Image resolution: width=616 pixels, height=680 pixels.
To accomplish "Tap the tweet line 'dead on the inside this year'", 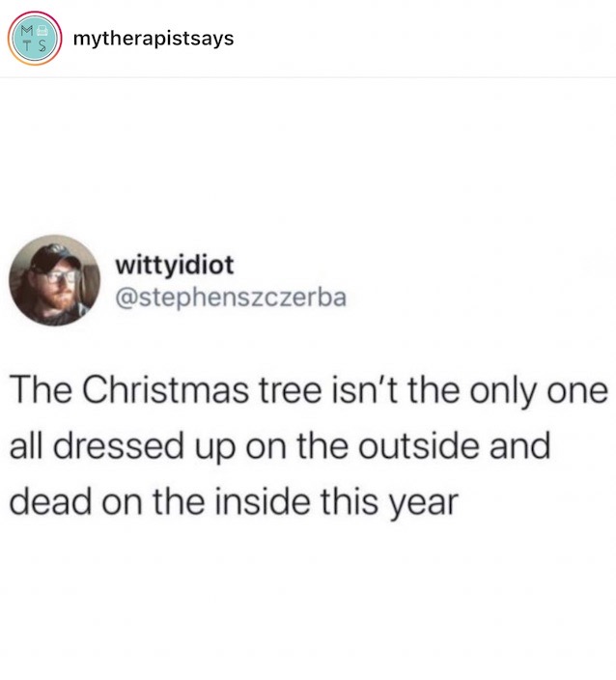I will pos(234,501).
